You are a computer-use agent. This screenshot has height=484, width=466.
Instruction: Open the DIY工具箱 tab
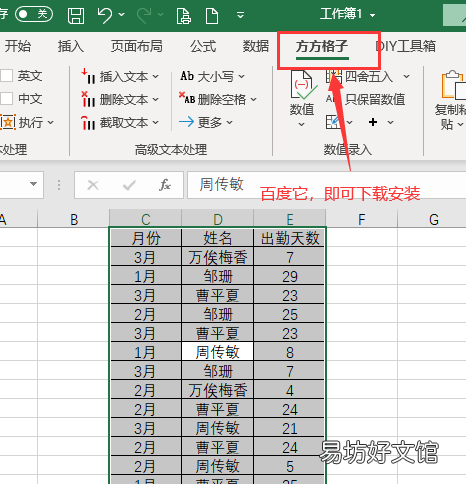pyautogui.click(x=405, y=46)
